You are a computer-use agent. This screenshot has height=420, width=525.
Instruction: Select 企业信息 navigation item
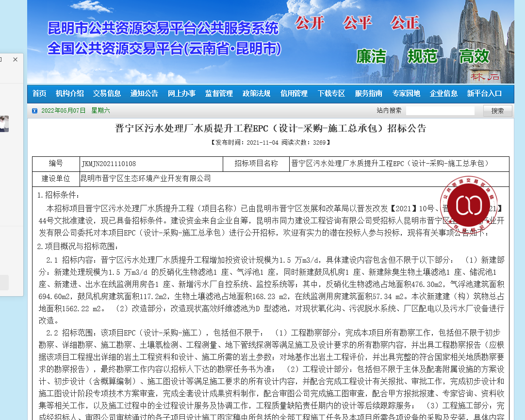(443, 93)
